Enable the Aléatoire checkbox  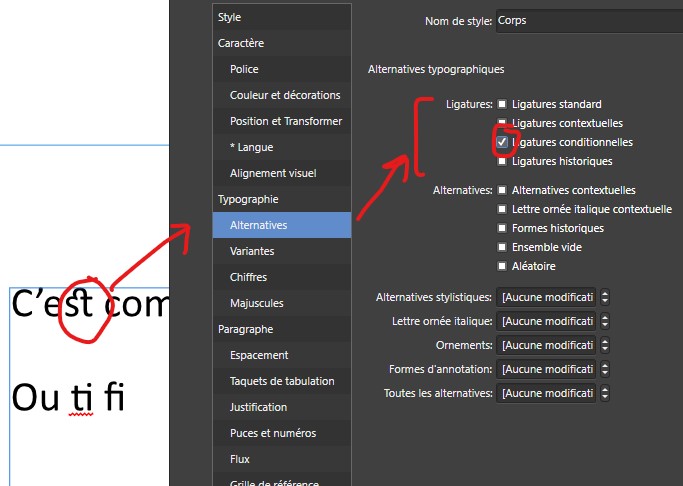pos(502,266)
